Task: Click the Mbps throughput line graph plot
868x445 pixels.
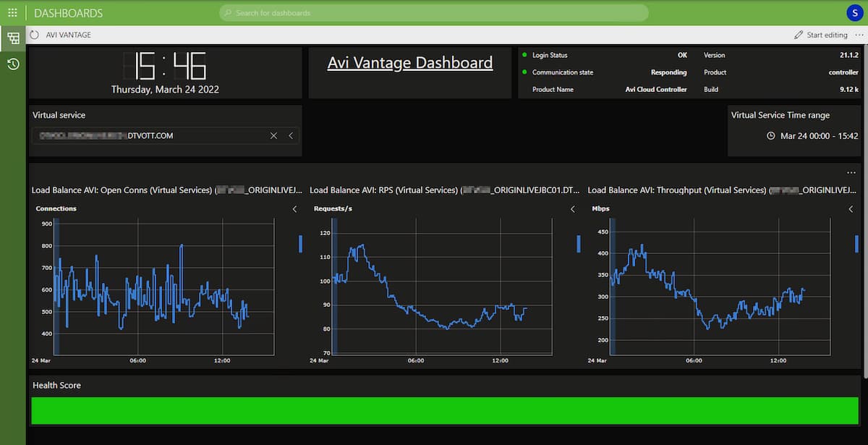Action: (x=720, y=286)
